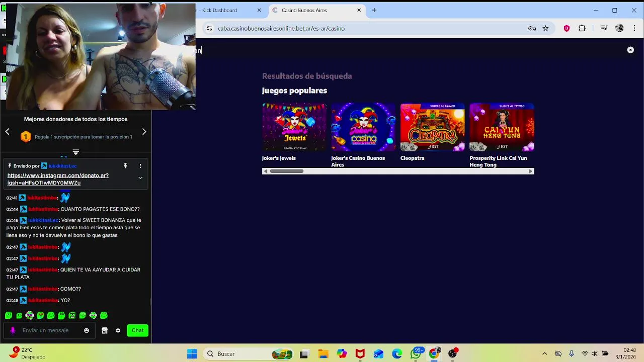Click the horizontal scrollbar thumb under games
Viewport: 644px width, 362px height.
pyautogui.click(x=287, y=171)
